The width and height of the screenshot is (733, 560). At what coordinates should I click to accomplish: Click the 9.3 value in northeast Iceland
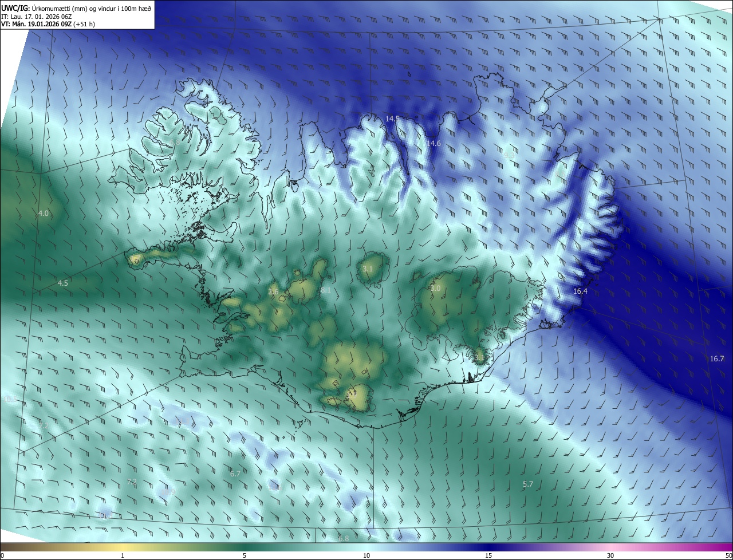pos(509,155)
